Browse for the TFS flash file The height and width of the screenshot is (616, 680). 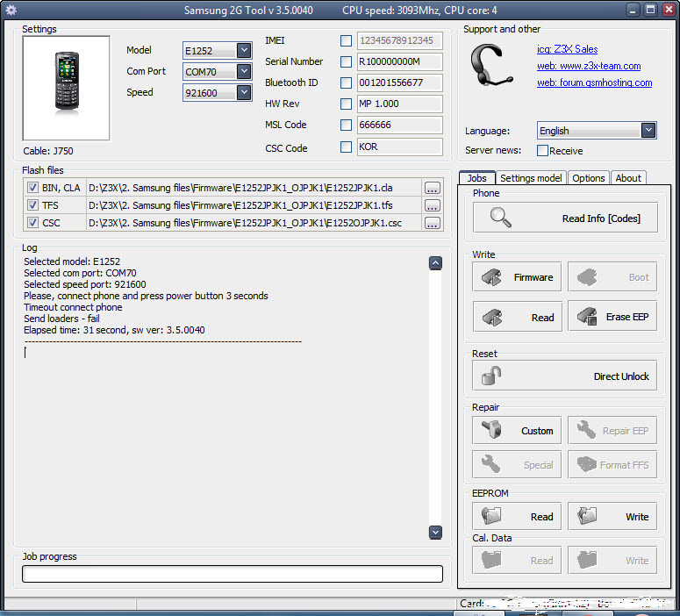tap(432, 205)
